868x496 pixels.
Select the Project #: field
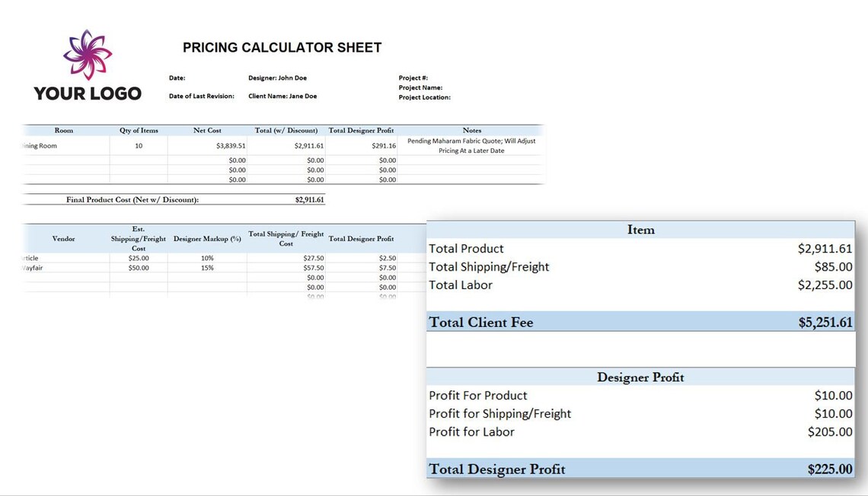[x=415, y=77]
